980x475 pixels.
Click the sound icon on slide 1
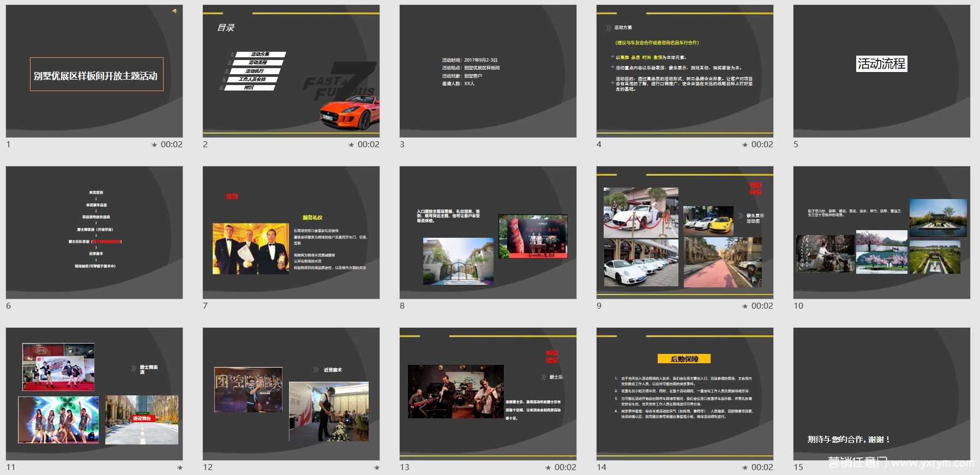(175, 11)
